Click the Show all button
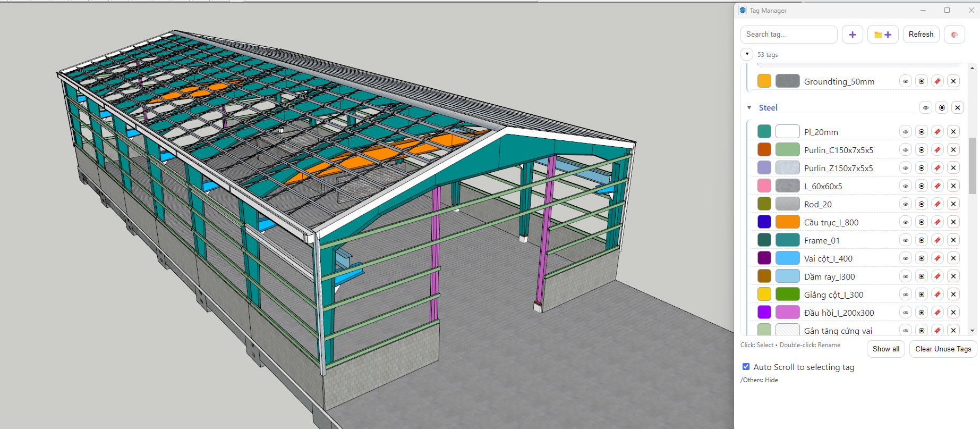This screenshot has width=980, height=429. tap(885, 349)
